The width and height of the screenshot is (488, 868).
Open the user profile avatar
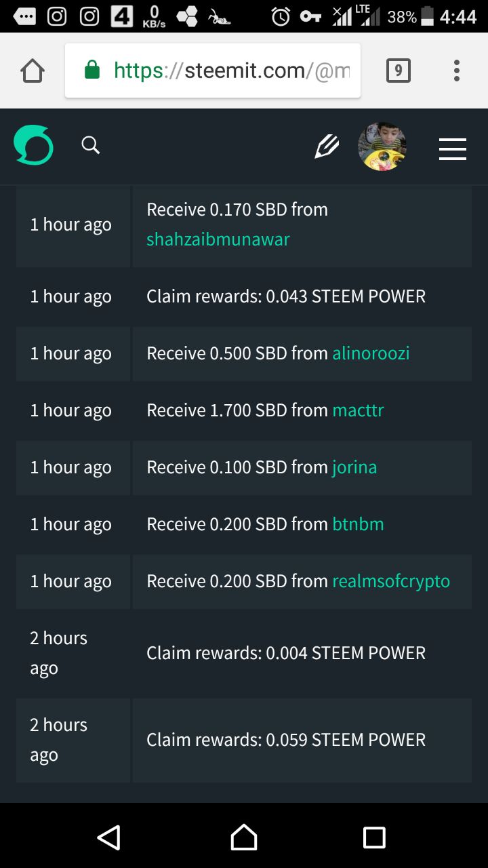tap(382, 146)
